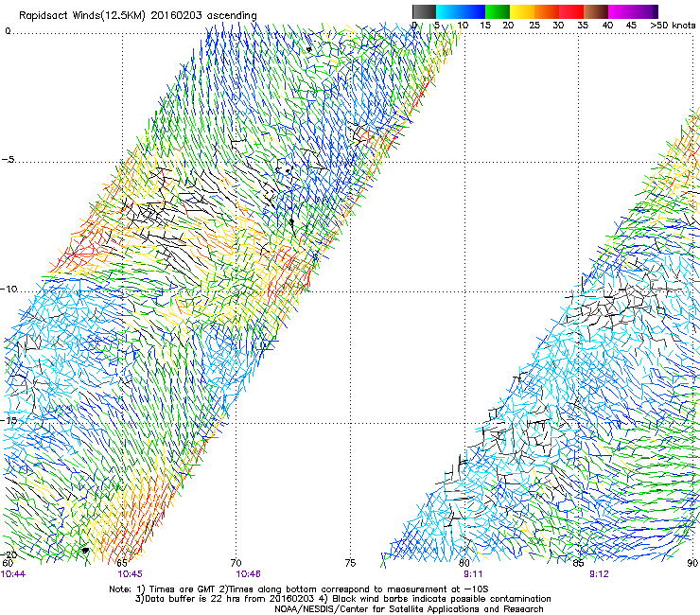Click the '10:44' pass time label
Image resolution: width=700 pixels, height=615 pixels.
[x=13, y=574]
